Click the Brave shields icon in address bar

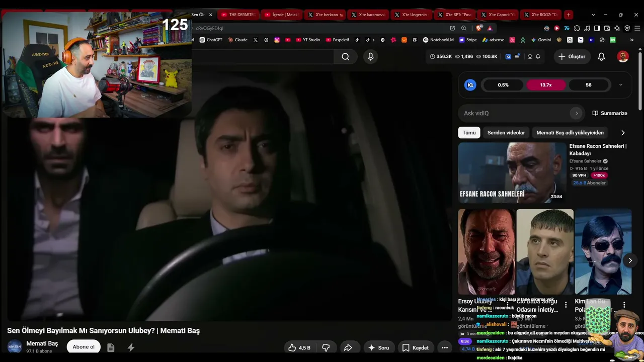tap(479, 28)
